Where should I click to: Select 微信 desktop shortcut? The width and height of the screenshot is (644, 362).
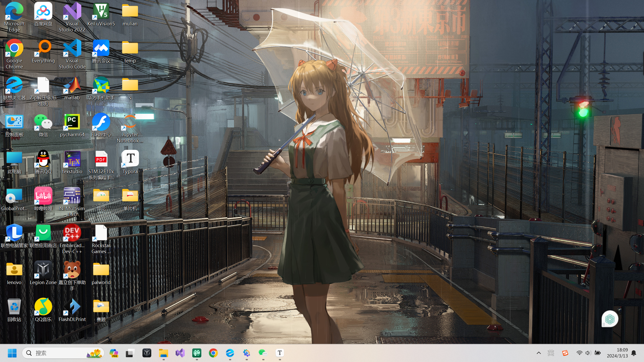tap(43, 125)
